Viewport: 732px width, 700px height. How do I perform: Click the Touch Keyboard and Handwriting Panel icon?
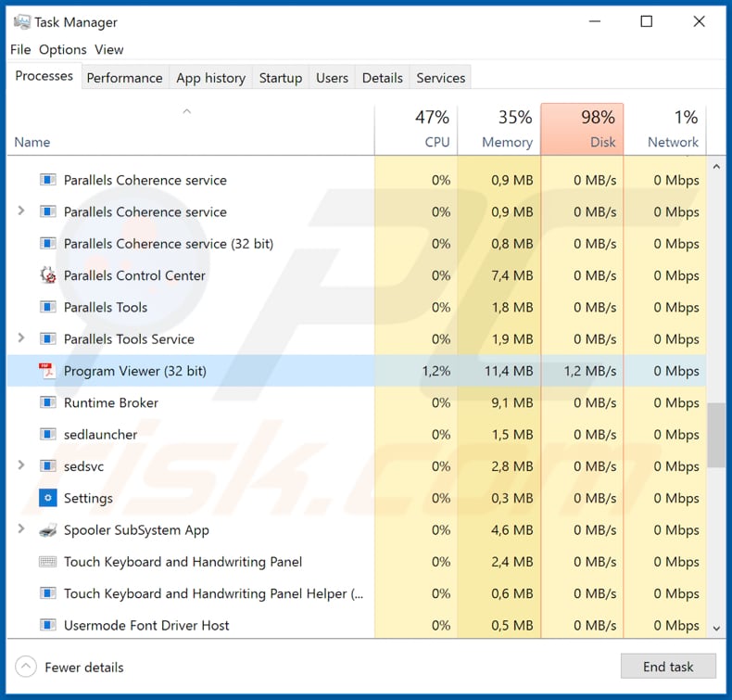click(47, 562)
